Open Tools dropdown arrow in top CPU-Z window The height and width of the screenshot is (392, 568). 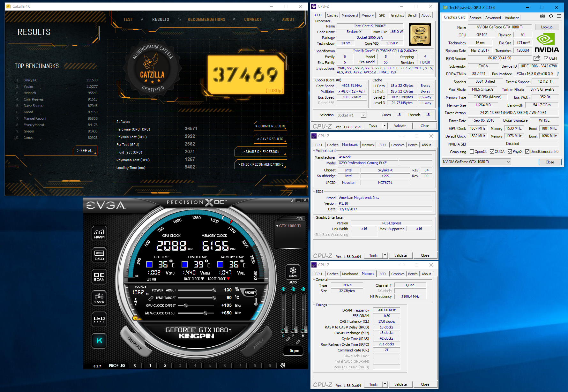(x=385, y=126)
